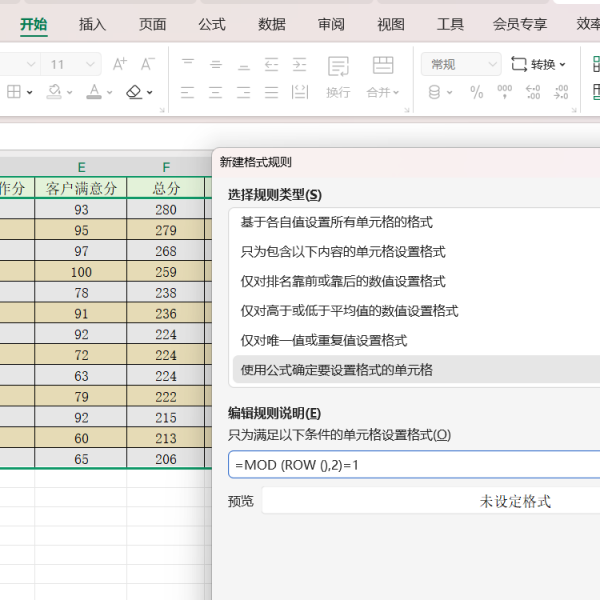Click the borders icon in the ribbon
The height and width of the screenshot is (600, 600).
tap(14, 92)
